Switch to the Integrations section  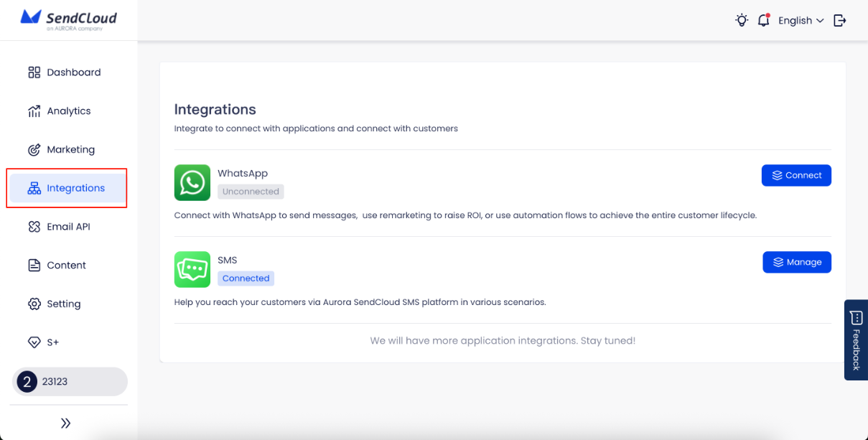coord(75,187)
